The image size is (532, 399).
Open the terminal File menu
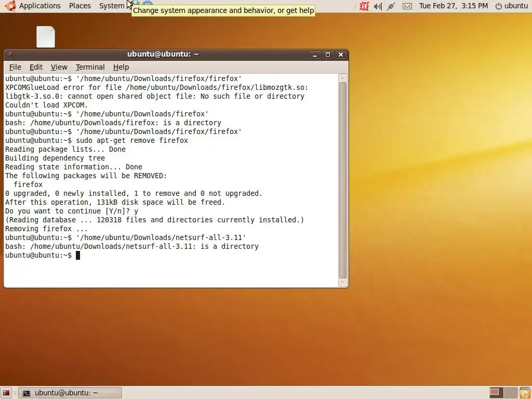15,67
